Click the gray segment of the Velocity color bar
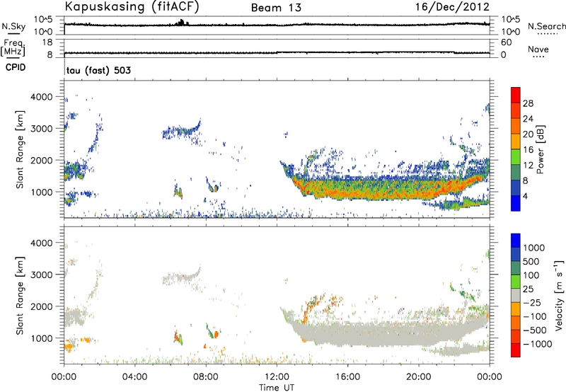The image size is (566, 392). [x=516, y=295]
